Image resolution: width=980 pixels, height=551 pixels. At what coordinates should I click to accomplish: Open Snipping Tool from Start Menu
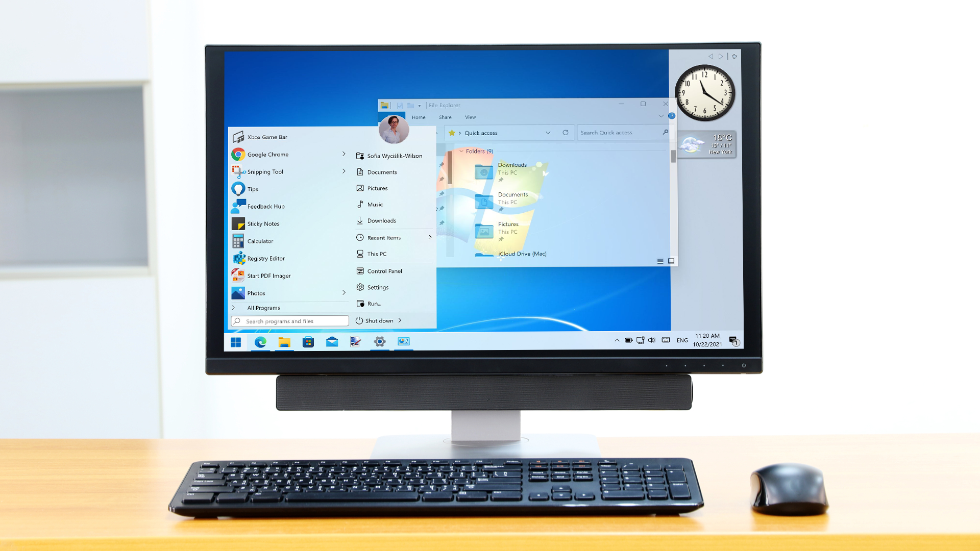point(265,171)
